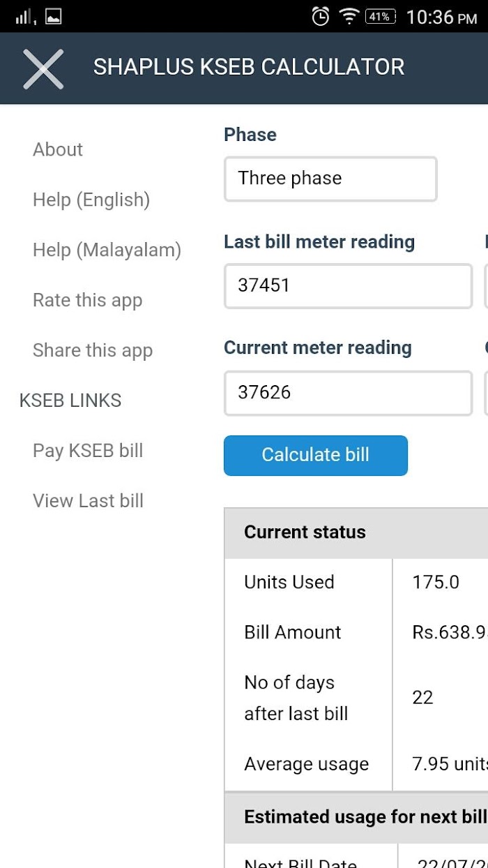This screenshot has width=488, height=868.
Task: Tap the signal strength icon
Action: pyautogui.click(x=25, y=17)
